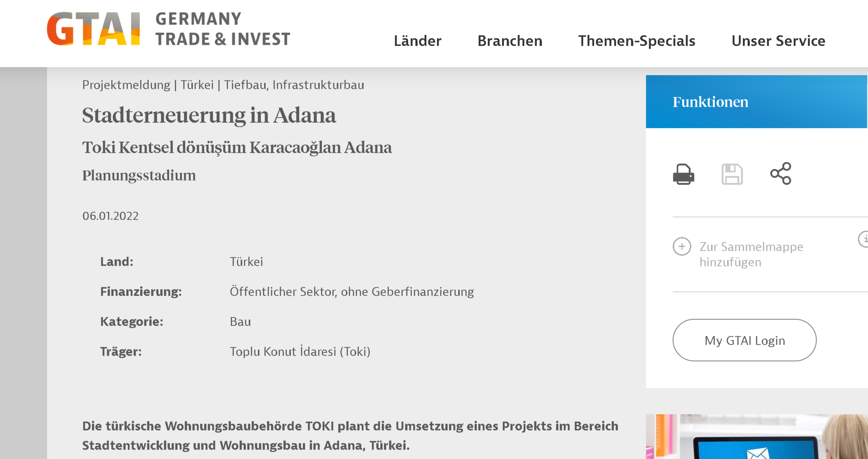Click the GTAI logo

(94, 29)
